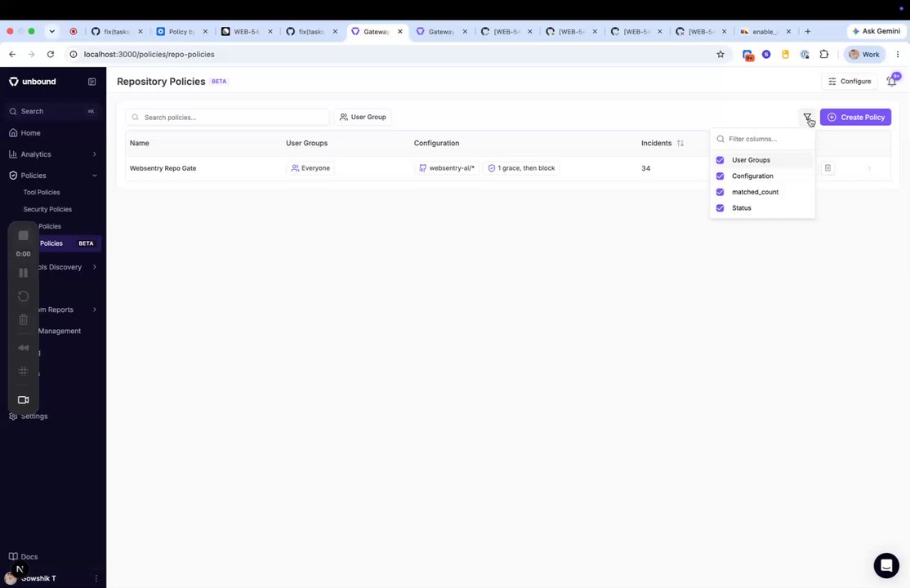Viewport: 910px width, 588px height.
Task: Uncheck the User Groups column checkbox
Action: (x=720, y=160)
